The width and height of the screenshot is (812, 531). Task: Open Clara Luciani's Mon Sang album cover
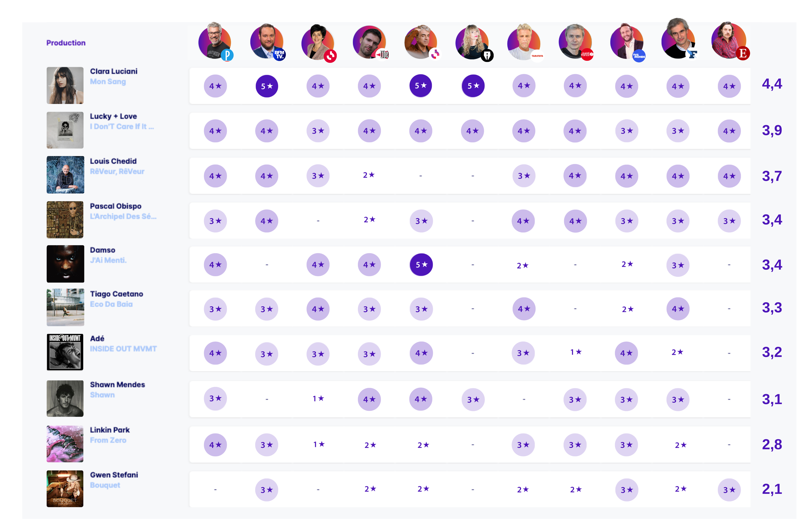65,85
